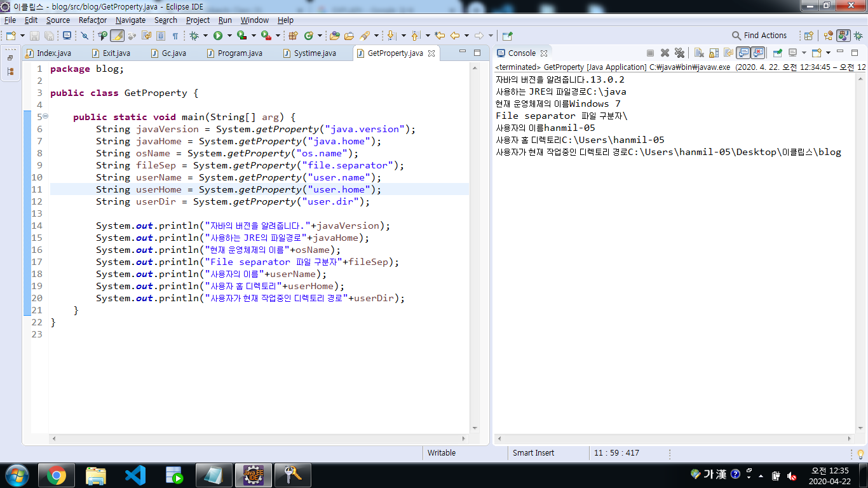Click Remove Launch console X icon
This screenshot has width=868, height=488.
(665, 53)
